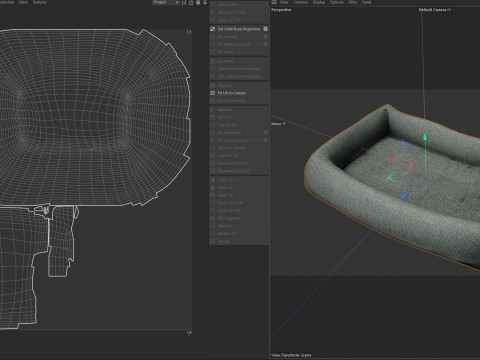Choose Remap... entry
This screenshot has height=360, width=480.
pyautogui.click(x=239, y=241)
